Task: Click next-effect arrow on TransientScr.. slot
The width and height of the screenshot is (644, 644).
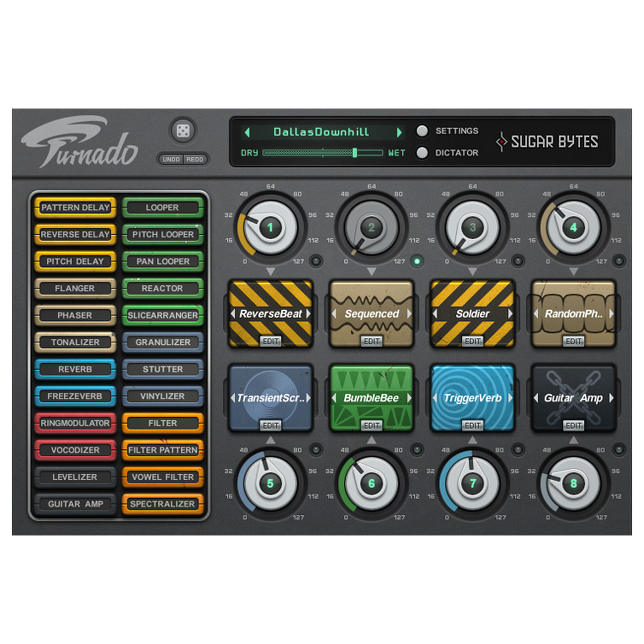Action: (308, 398)
